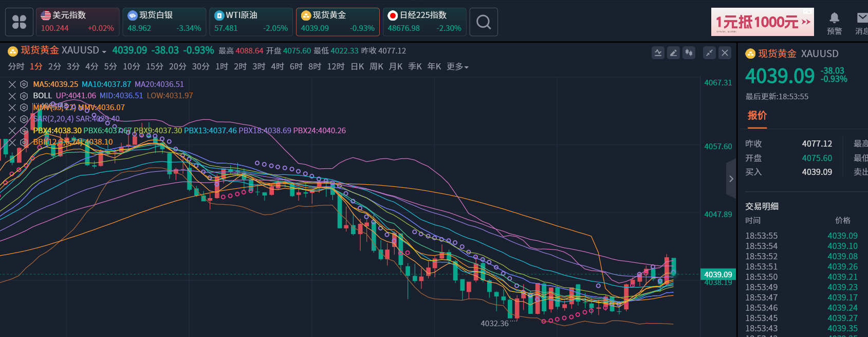Select the pencil drawing tool
This screenshot has height=337, width=868.
point(673,52)
